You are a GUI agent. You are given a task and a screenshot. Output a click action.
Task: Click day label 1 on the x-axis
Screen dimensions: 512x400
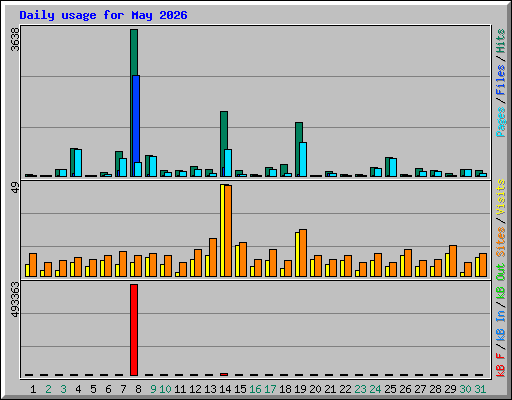coord(33,389)
